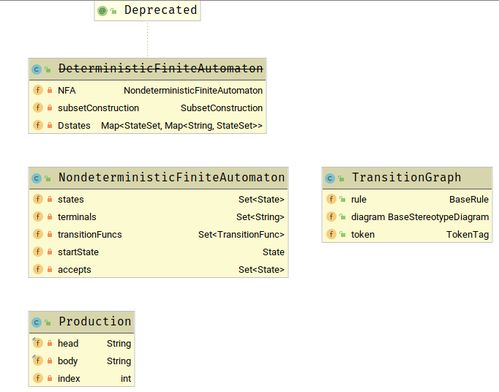Click the final field icon next to head

pos(38,343)
